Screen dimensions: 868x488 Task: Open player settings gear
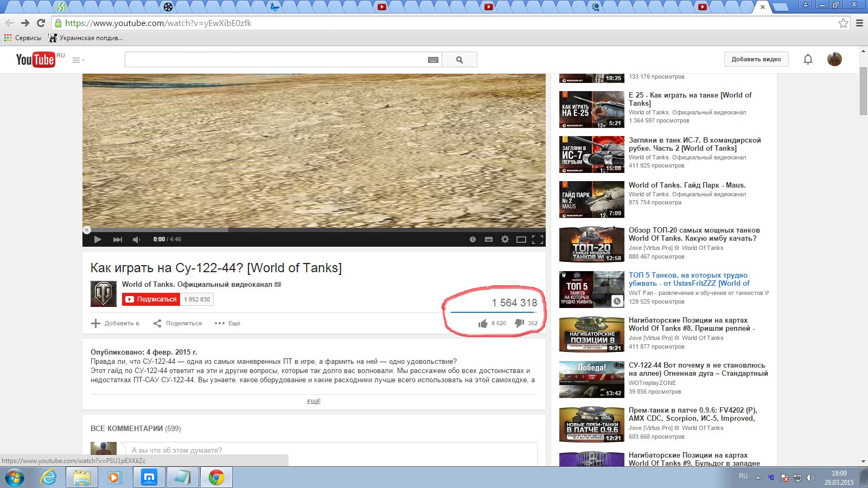coord(505,239)
